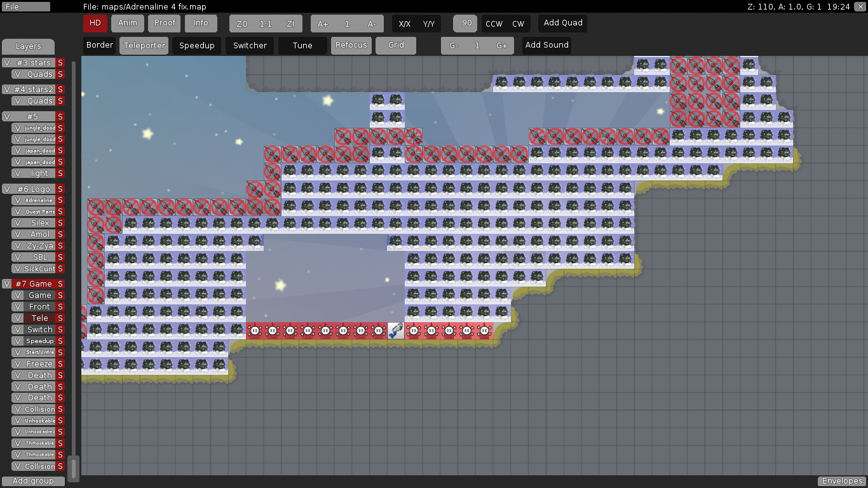Select the Tele layer in list

click(x=39, y=318)
